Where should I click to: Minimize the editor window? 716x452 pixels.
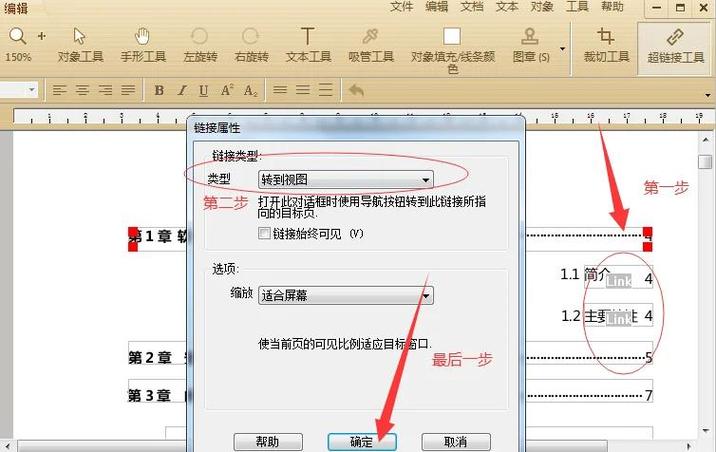click(657, 8)
